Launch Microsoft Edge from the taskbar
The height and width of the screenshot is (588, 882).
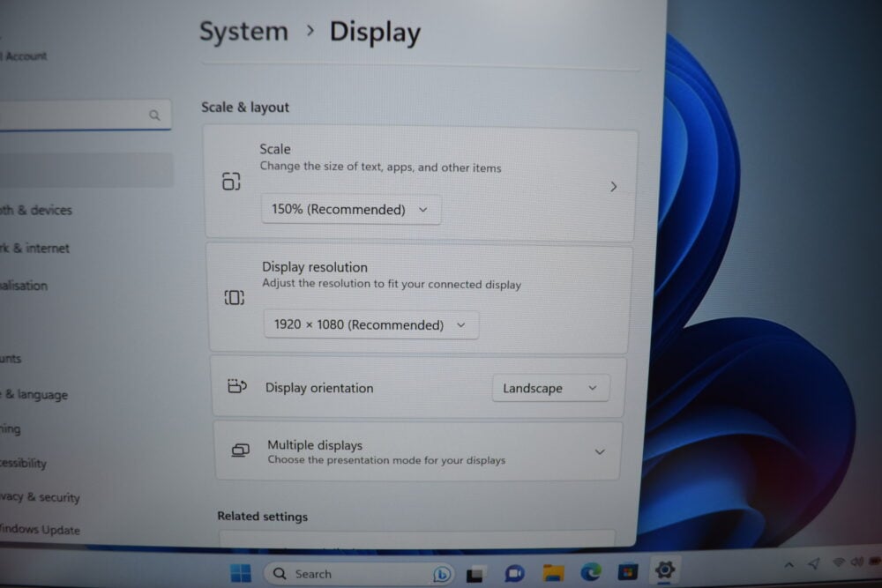591,572
